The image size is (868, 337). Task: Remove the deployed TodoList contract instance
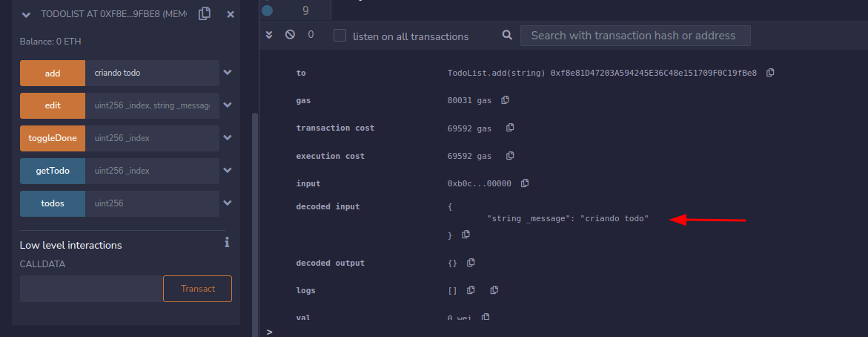click(x=231, y=14)
